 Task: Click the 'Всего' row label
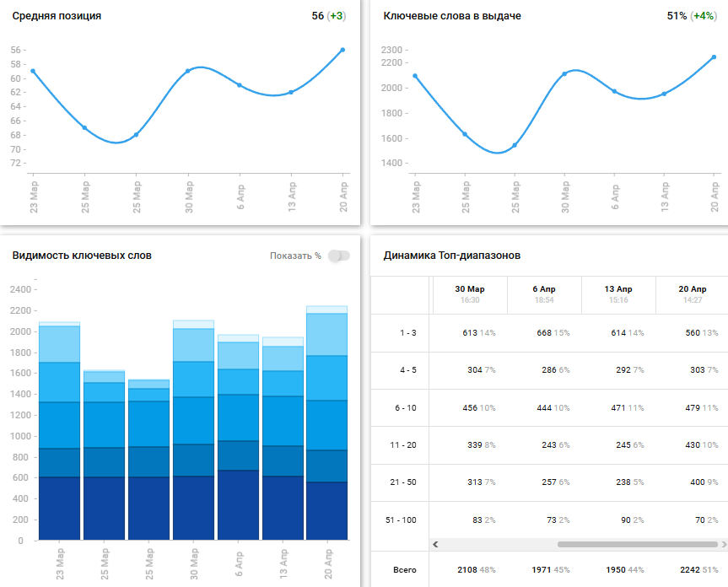coord(404,570)
